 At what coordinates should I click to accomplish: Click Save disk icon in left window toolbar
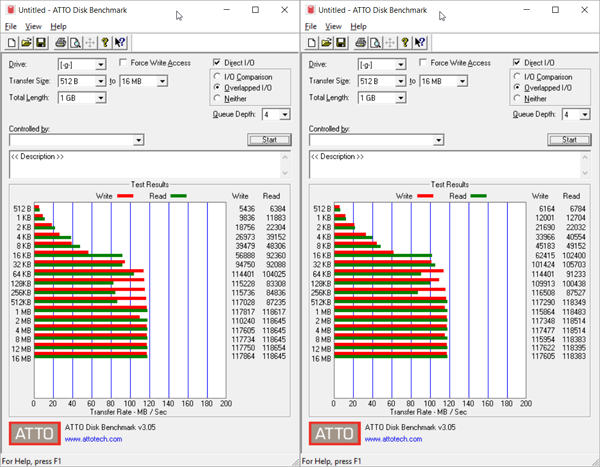(41, 42)
